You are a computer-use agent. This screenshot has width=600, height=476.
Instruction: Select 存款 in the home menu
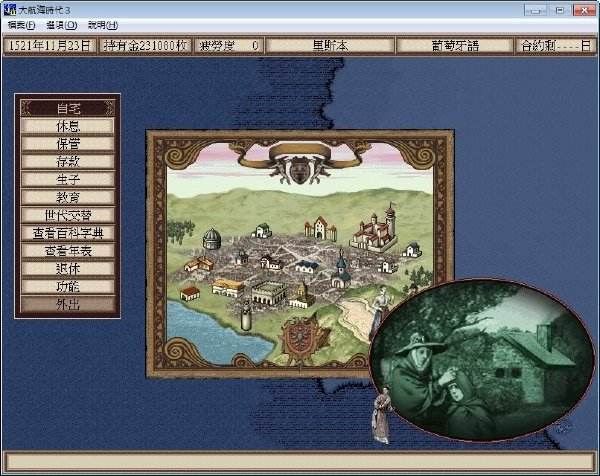point(68,161)
